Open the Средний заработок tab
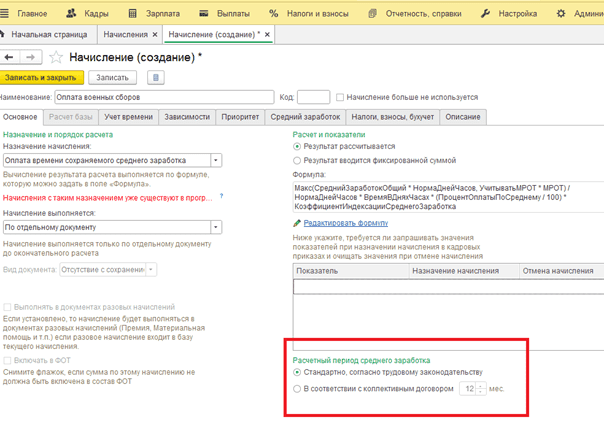 pos(305,117)
